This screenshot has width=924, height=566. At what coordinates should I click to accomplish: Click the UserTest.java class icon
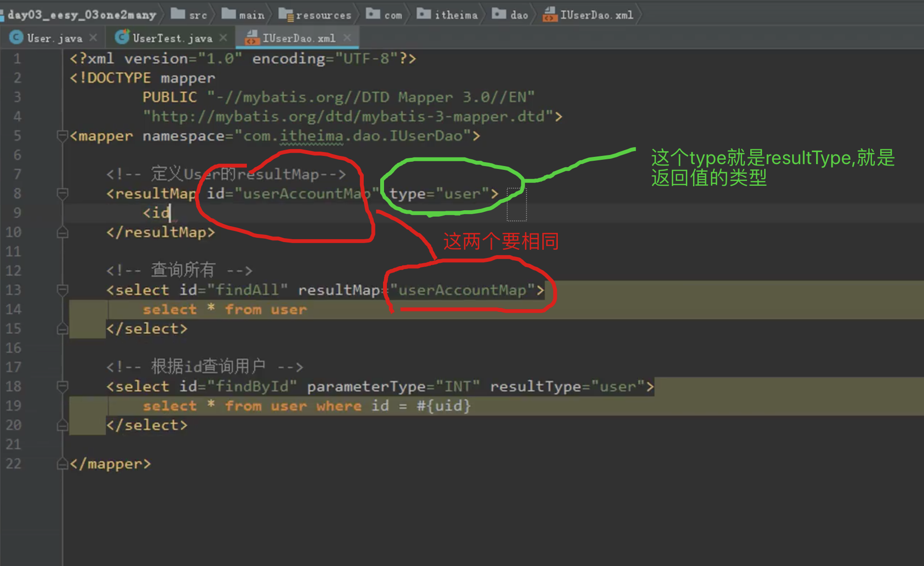click(122, 37)
